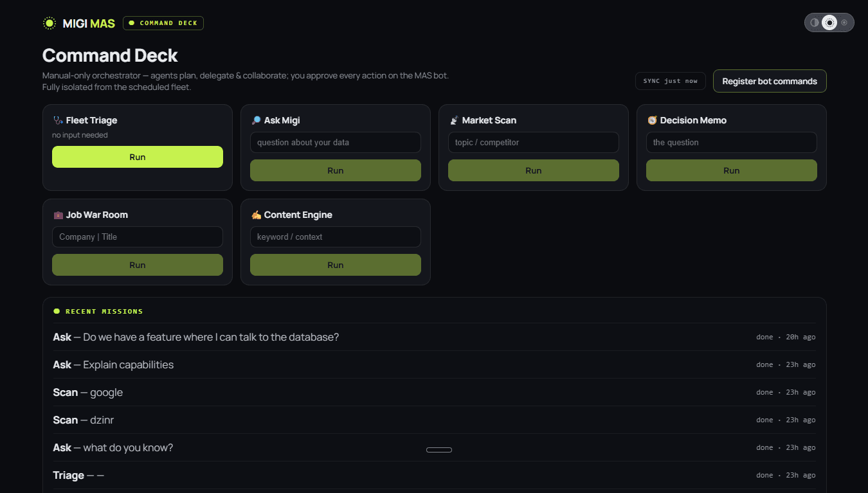Run the Market Scan mission

534,170
